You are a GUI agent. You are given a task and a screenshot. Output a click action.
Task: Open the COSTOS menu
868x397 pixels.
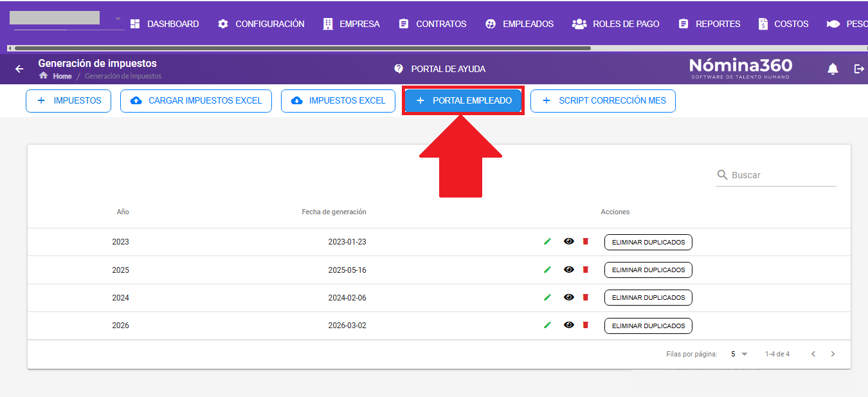click(783, 24)
